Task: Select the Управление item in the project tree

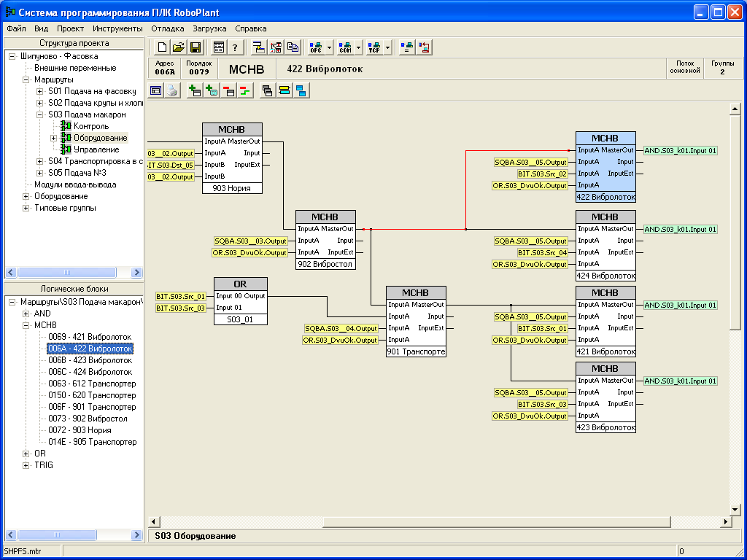Action: click(x=96, y=149)
